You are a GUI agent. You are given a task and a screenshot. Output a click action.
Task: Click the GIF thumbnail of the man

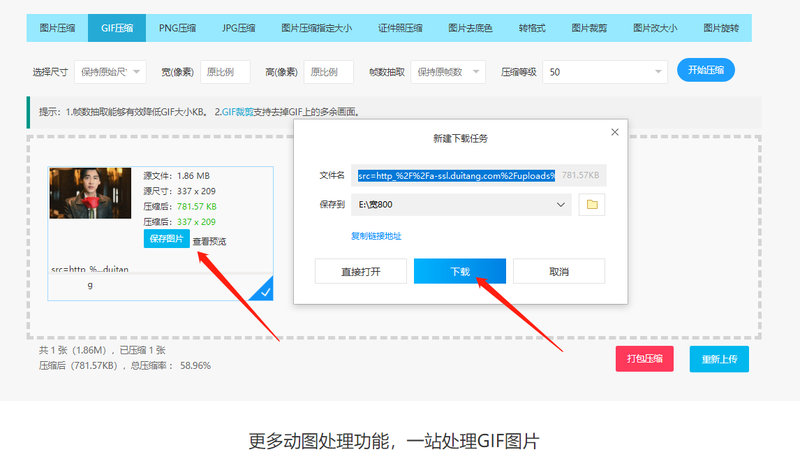click(90, 193)
